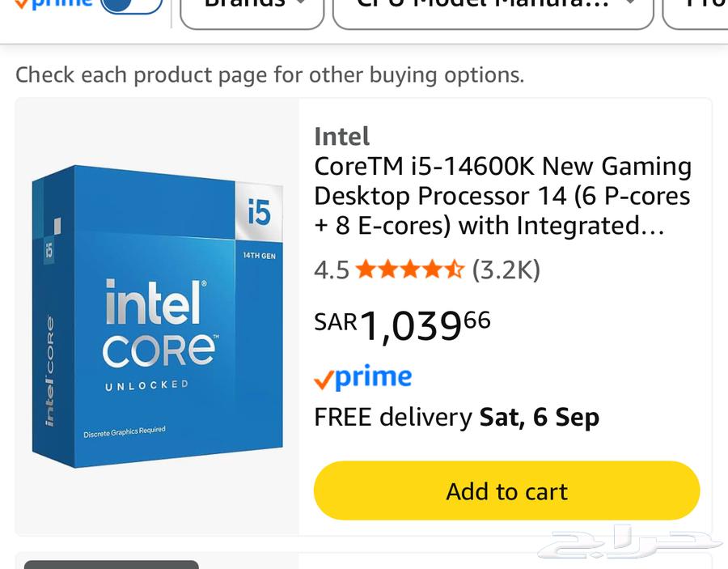Click the Prime logo at the top left
Image resolution: width=728 pixels, height=569 pixels.
pyautogui.click(x=55, y=4)
